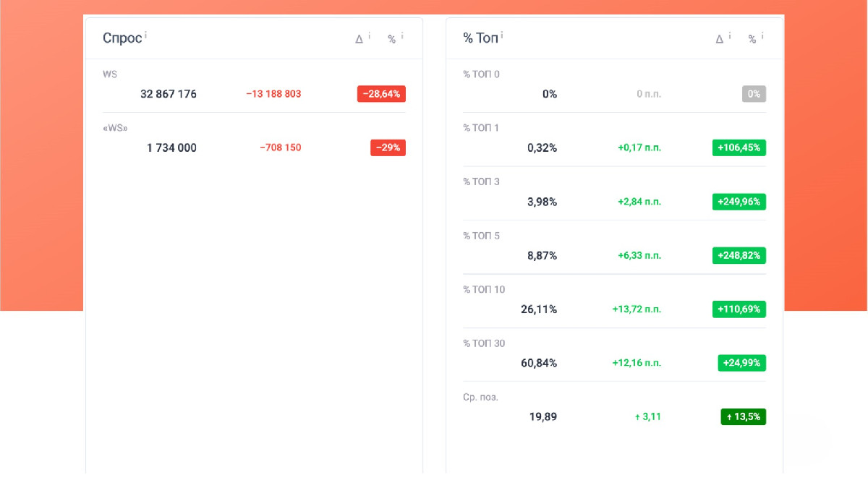868x488 pixels.
Task: Click the Ср. поз. row label
Action: (481, 398)
